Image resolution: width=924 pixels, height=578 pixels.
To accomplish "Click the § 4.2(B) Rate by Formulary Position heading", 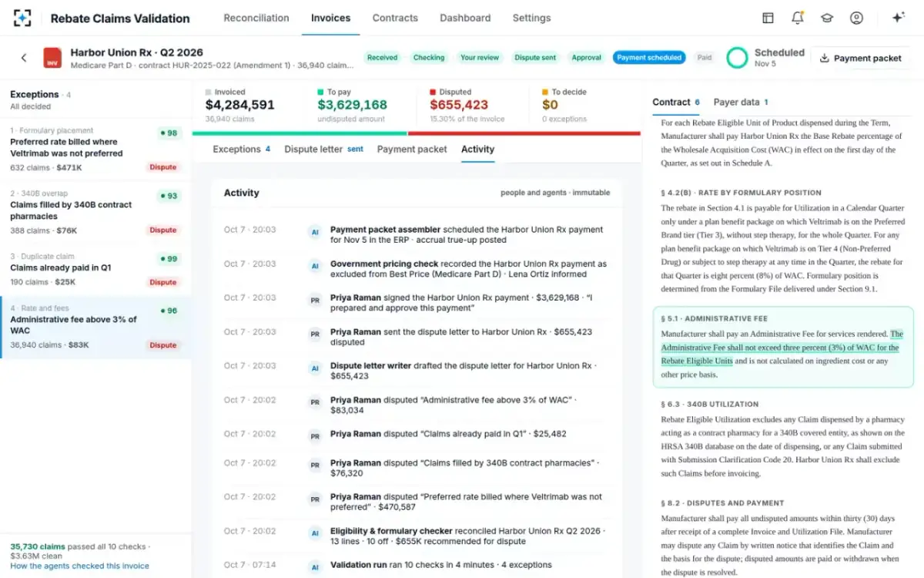I will pyautogui.click(x=741, y=193).
